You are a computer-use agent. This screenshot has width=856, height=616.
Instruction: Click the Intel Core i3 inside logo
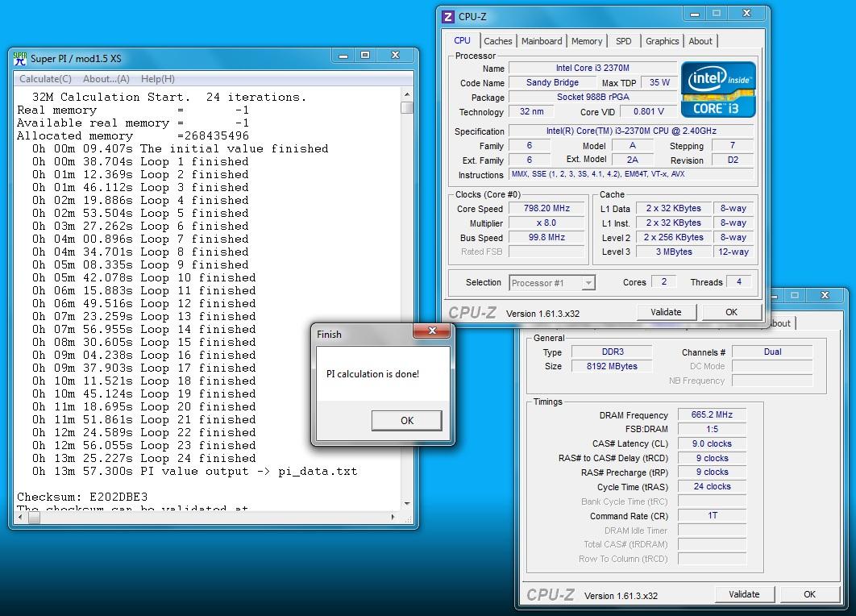[x=718, y=89]
